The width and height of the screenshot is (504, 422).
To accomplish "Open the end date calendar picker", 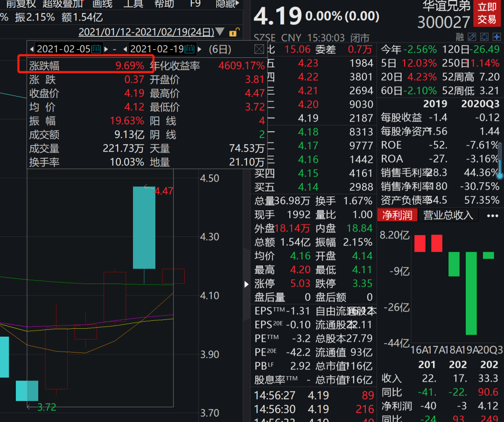I will pos(189,48).
